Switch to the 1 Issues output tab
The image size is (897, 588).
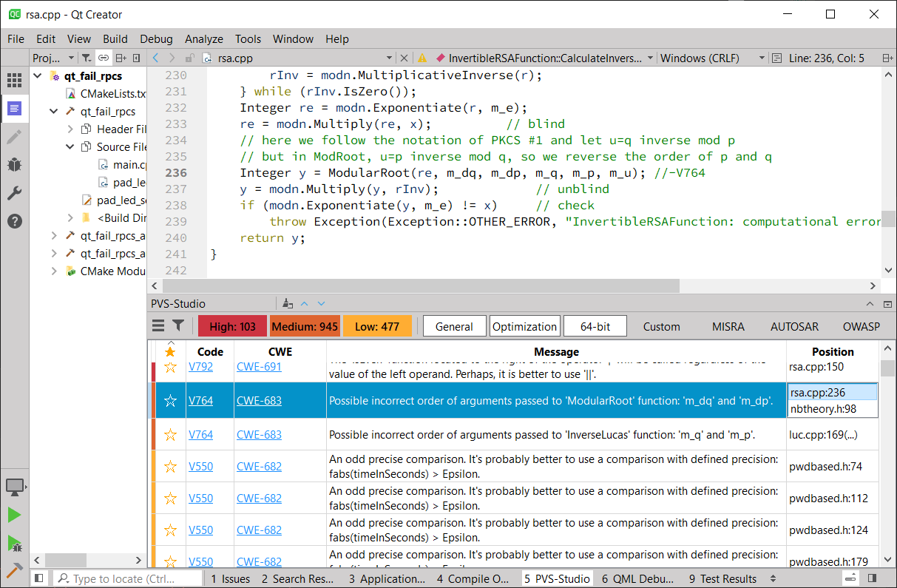pyautogui.click(x=230, y=579)
